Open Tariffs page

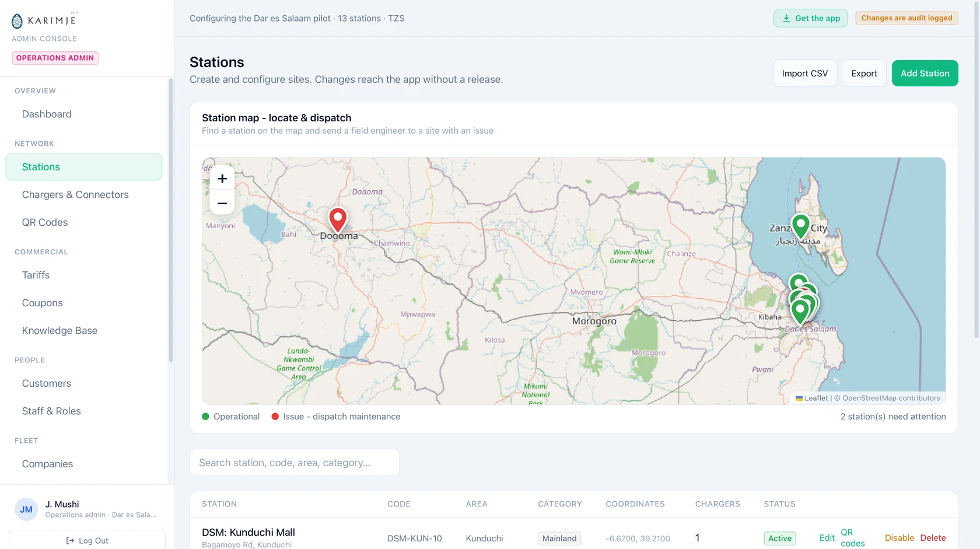pyautogui.click(x=84, y=275)
